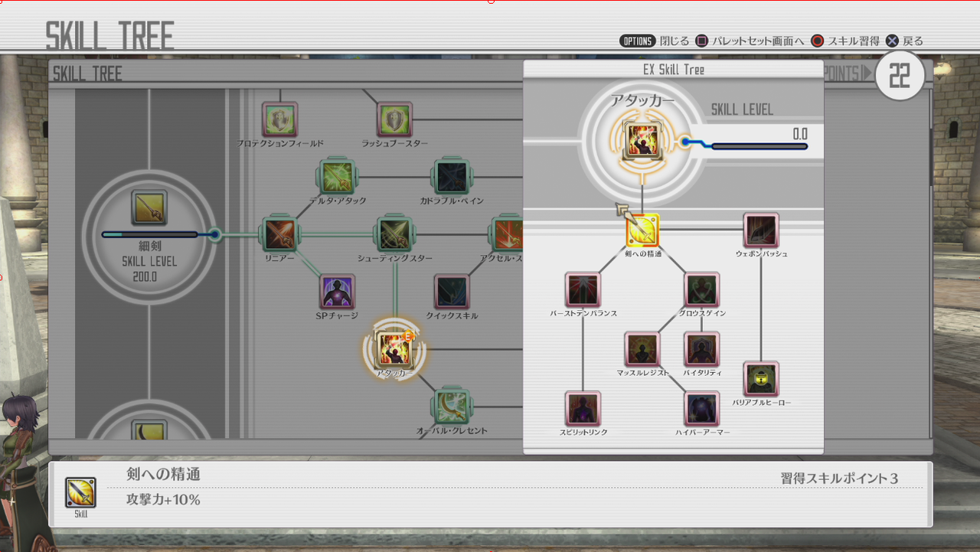Click the OPTIONS 閉じる button prompt
This screenshot has height=552, width=980.
654,41
